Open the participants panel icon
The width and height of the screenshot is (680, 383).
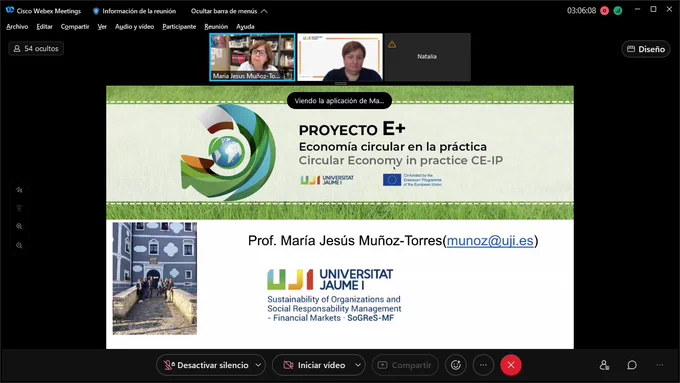605,365
